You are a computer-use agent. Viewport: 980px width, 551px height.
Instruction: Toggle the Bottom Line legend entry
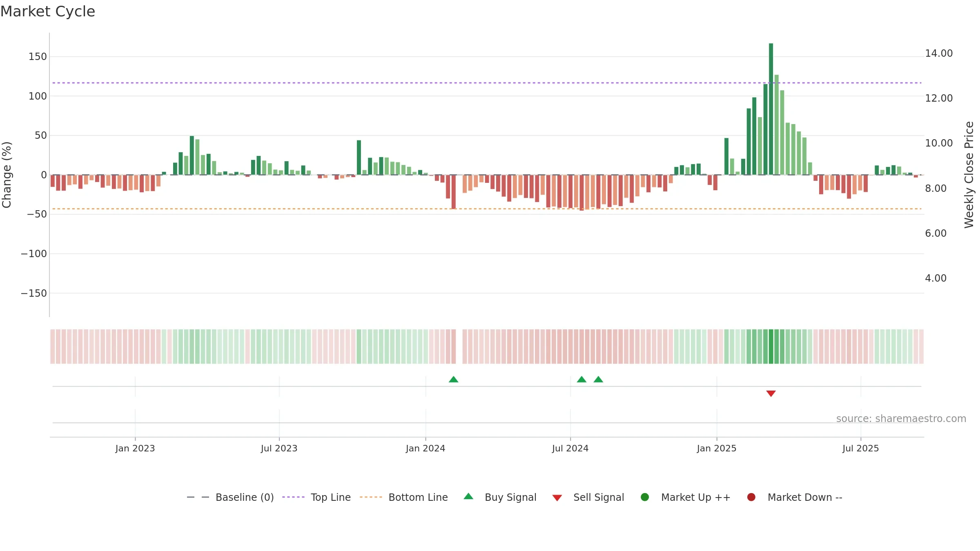click(404, 497)
